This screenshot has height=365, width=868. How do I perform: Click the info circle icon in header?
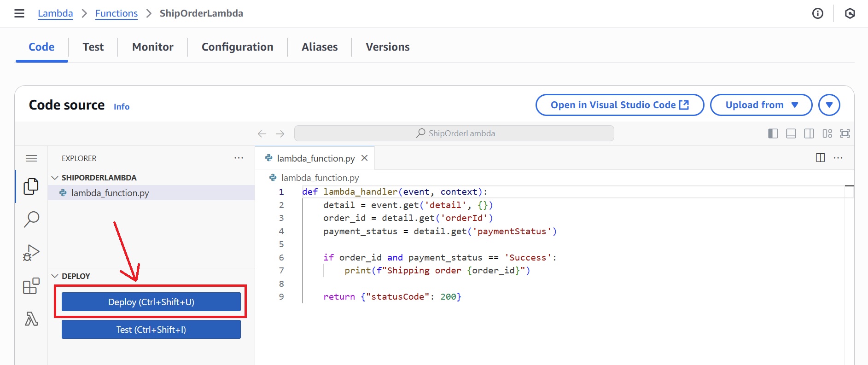[818, 13]
